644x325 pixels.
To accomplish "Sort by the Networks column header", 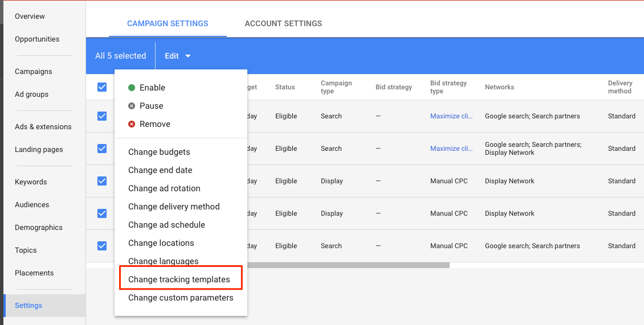I will point(499,87).
